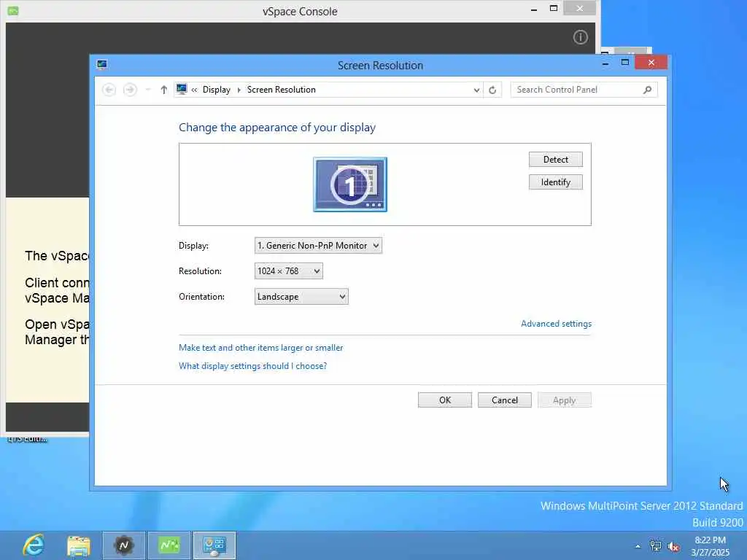Click the Forward navigation arrow
747x560 pixels.
[x=130, y=90]
